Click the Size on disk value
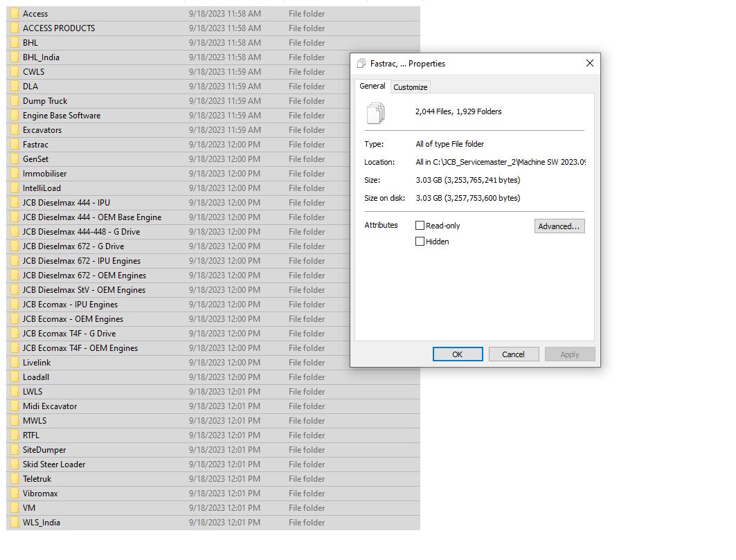736x560 pixels. [468, 198]
